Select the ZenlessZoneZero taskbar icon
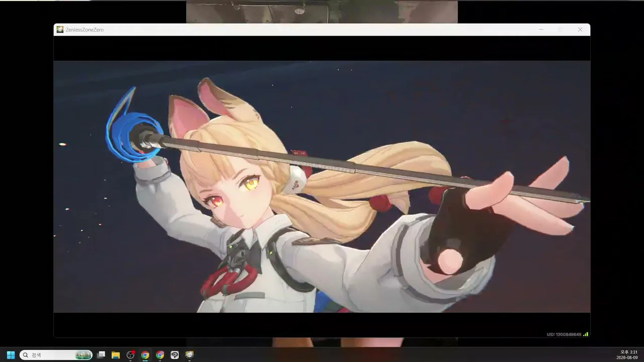The width and height of the screenshot is (644, 362). pos(189,355)
